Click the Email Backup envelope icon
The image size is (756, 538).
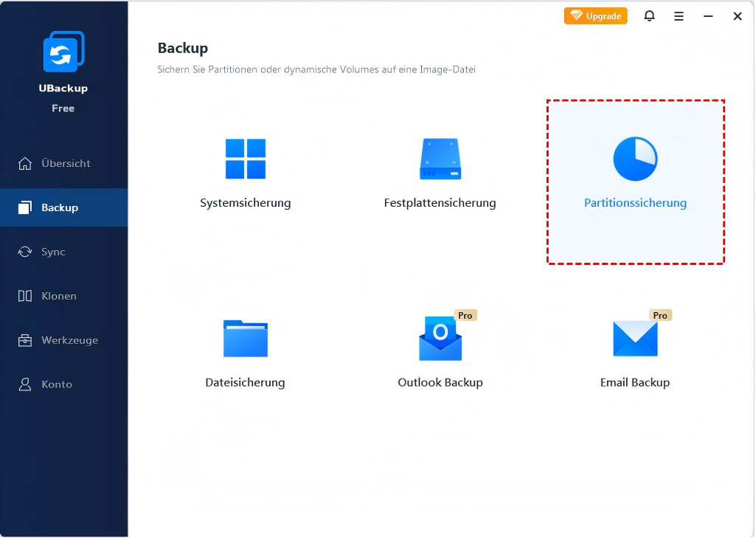(x=635, y=339)
